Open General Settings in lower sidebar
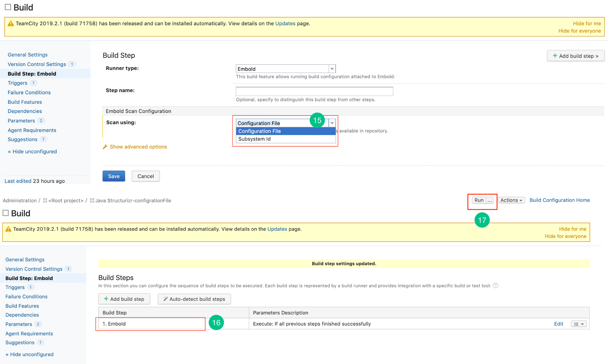 point(25,260)
